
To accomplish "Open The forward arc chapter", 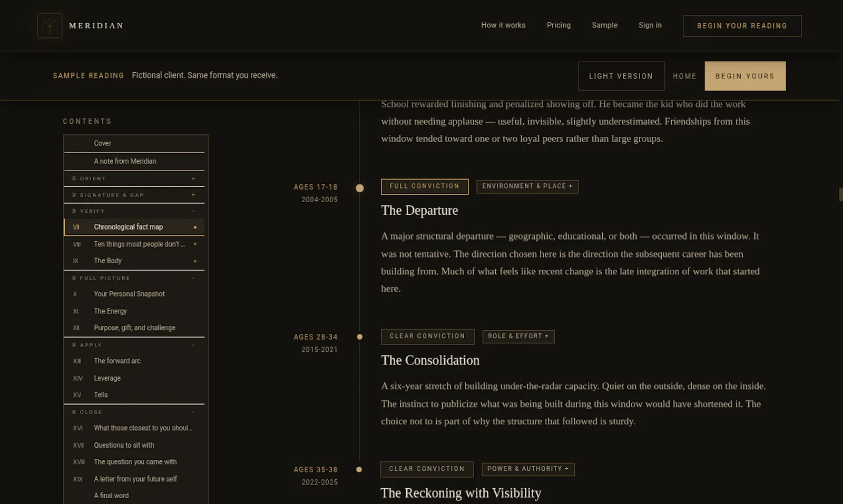I will point(134,361).
